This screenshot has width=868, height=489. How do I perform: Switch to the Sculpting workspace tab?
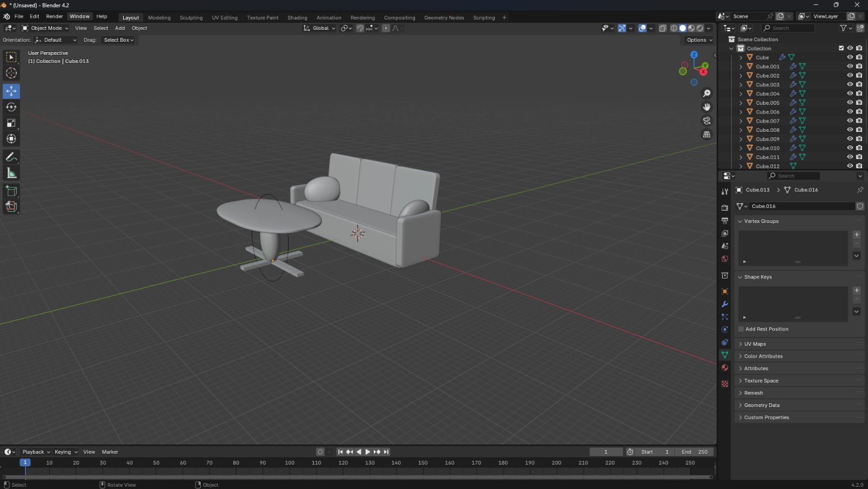[x=191, y=17]
